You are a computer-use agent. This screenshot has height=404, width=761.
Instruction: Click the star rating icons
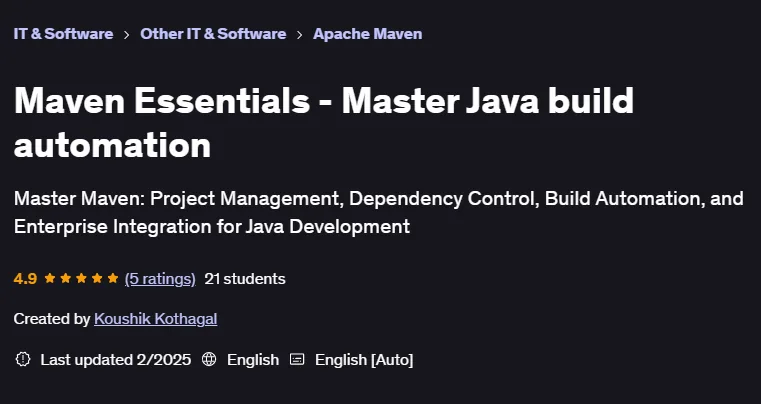click(x=82, y=278)
